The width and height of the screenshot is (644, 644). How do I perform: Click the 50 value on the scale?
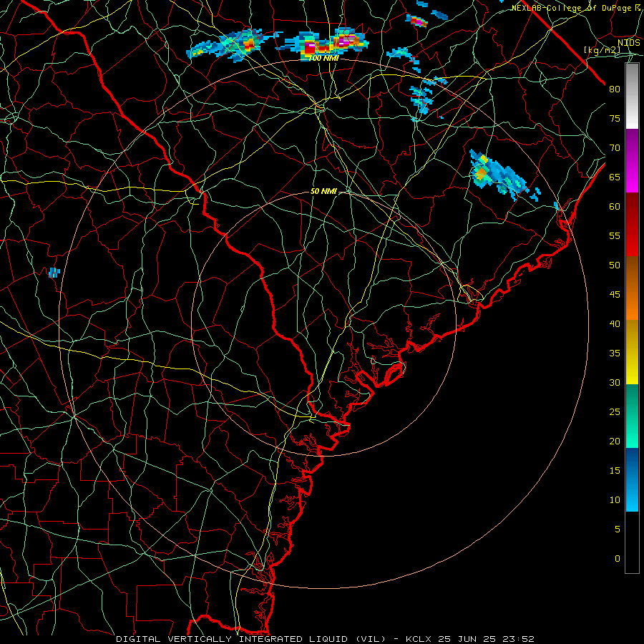(x=615, y=265)
